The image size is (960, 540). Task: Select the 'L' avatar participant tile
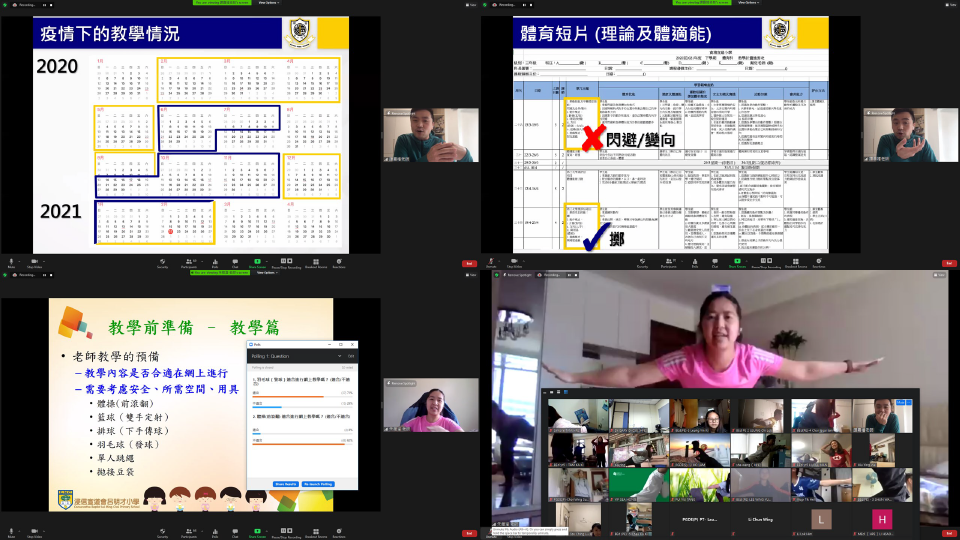821,519
